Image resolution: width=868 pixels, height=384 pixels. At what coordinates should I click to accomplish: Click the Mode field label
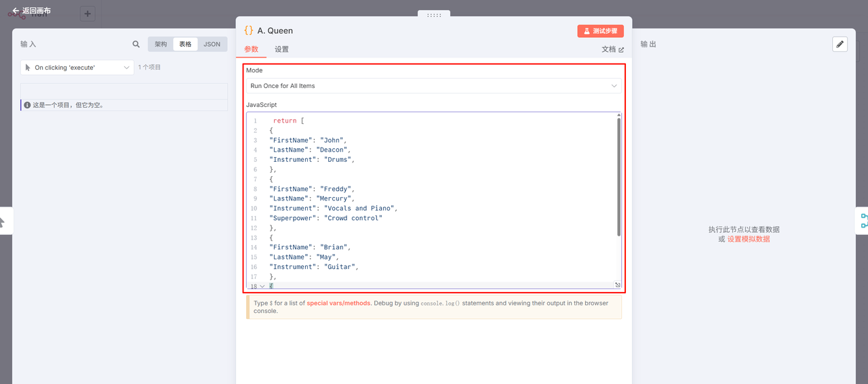[254, 70]
